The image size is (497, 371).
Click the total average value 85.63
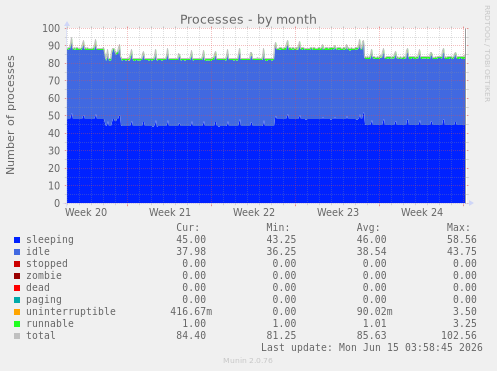point(372,336)
